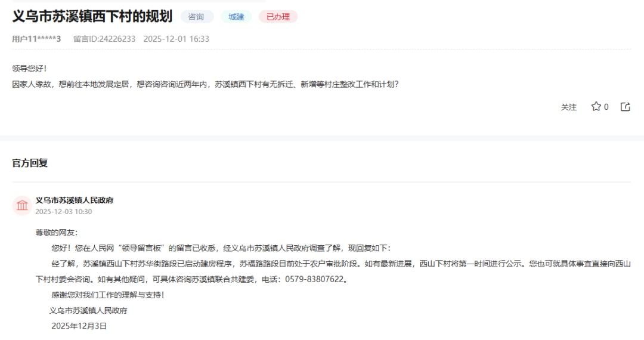Click the 官方回复 section heading
This screenshot has width=644, height=340.
tap(30, 163)
